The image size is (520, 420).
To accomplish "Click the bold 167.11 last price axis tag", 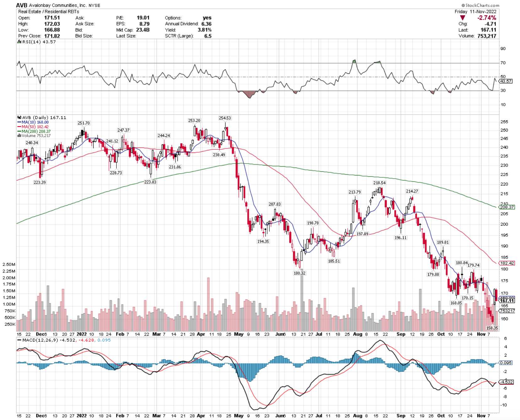I will click(507, 301).
